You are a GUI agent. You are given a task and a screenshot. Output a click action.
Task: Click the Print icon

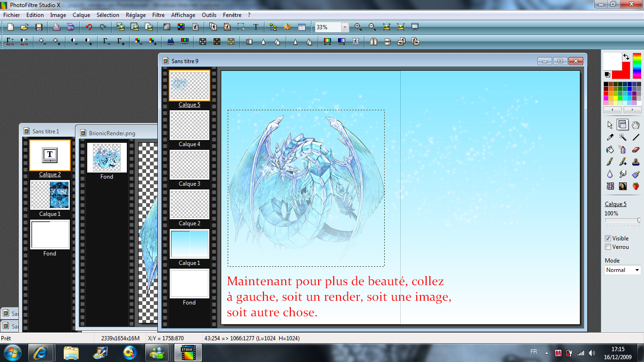coord(56,27)
